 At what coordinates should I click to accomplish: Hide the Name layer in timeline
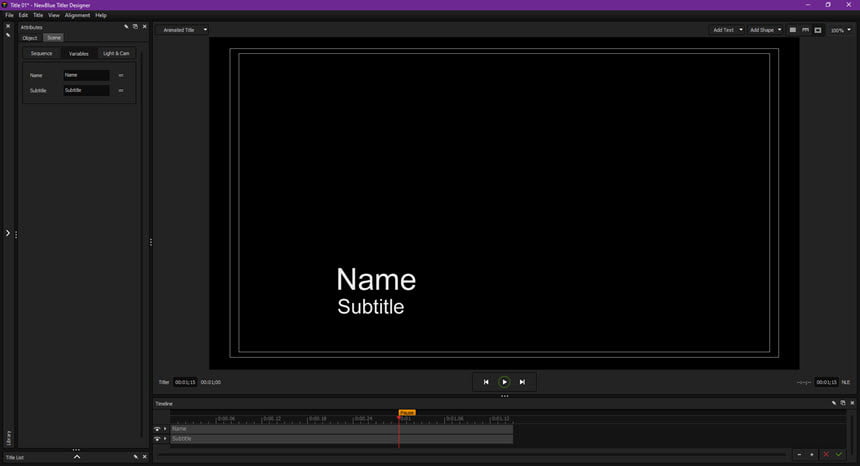point(157,429)
